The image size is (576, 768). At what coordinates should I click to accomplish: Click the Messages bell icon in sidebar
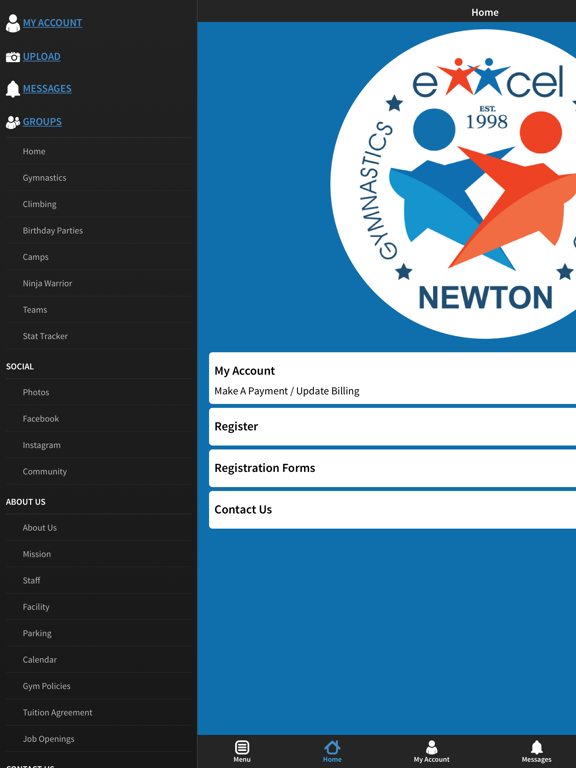tap(13, 89)
